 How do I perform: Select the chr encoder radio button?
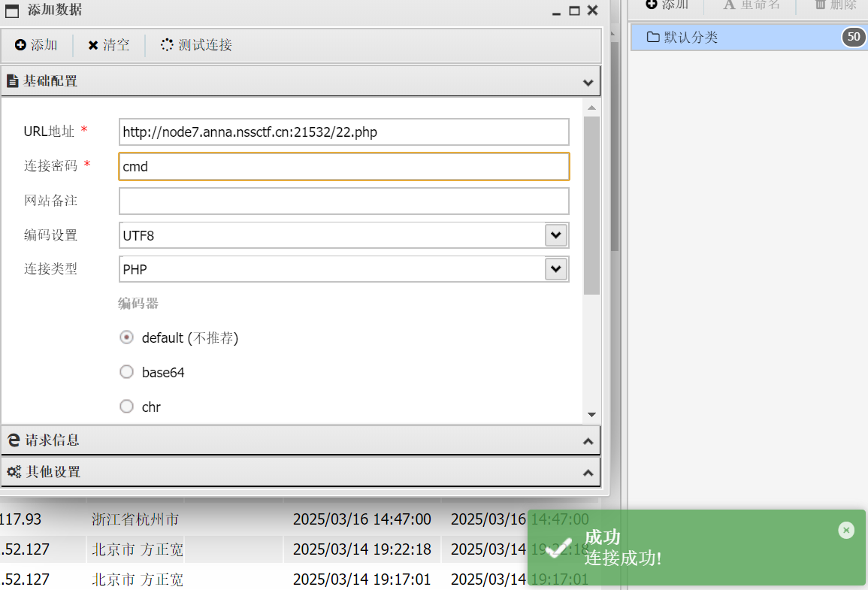(127, 407)
